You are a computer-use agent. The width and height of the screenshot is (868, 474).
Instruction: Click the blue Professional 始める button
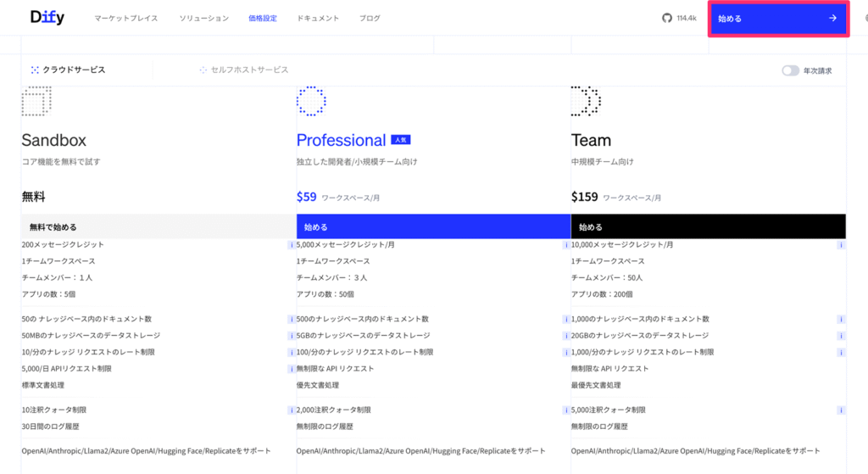pyautogui.click(x=433, y=226)
